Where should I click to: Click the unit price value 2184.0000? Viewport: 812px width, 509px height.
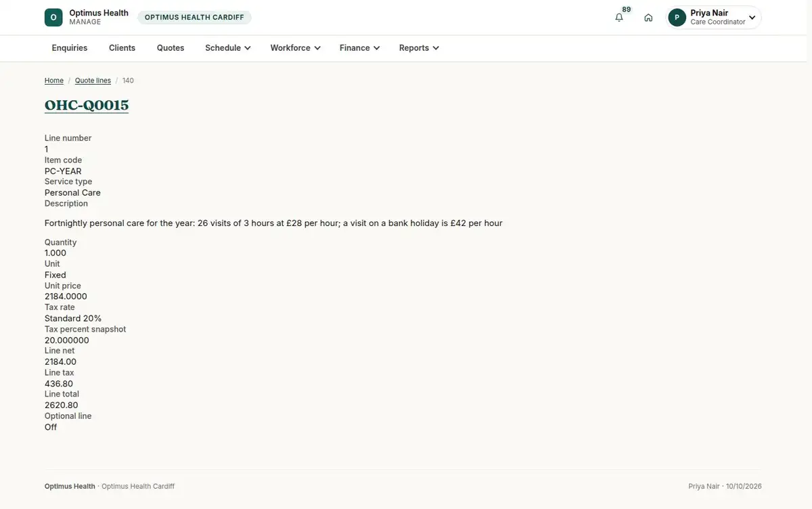pos(66,296)
